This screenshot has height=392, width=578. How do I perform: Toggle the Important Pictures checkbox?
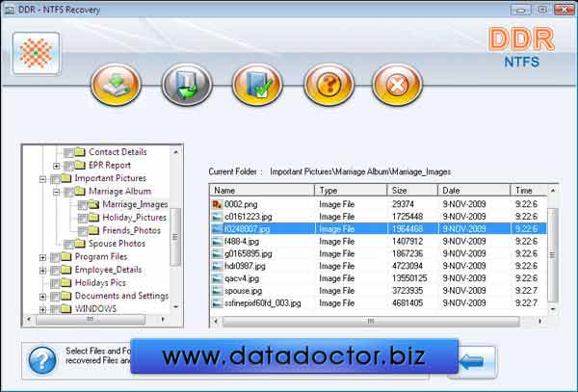point(55,179)
